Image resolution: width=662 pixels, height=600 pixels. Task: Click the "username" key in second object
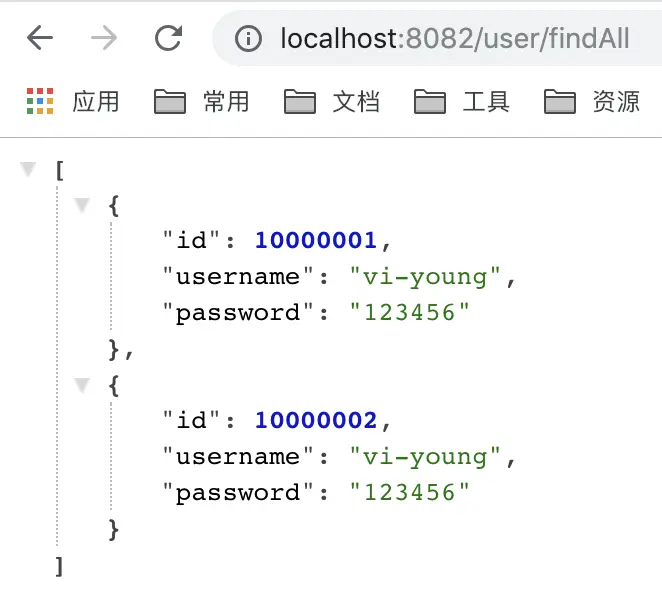click(238, 456)
